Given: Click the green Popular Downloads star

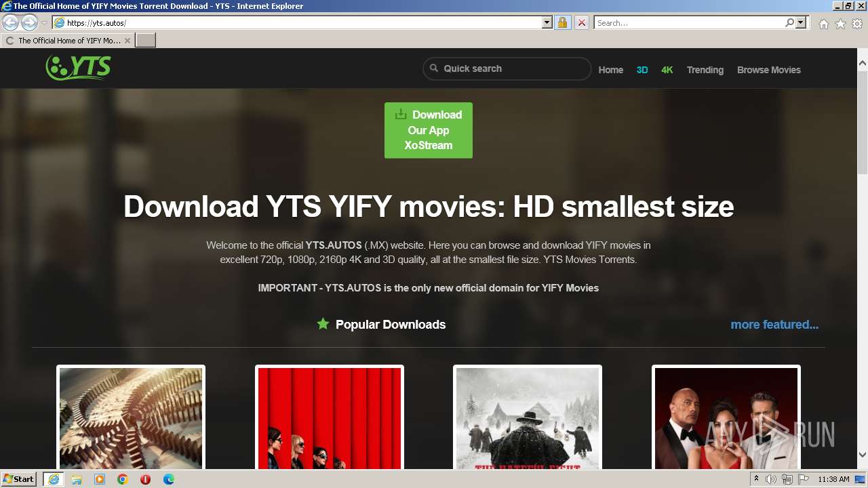Looking at the screenshot, I should tap(323, 324).
